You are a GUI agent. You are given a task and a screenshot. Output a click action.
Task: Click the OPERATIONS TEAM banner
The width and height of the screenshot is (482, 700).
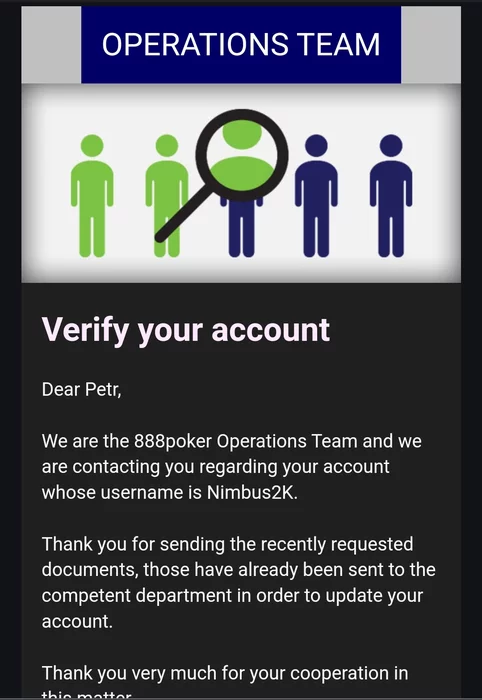[x=241, y=45]
